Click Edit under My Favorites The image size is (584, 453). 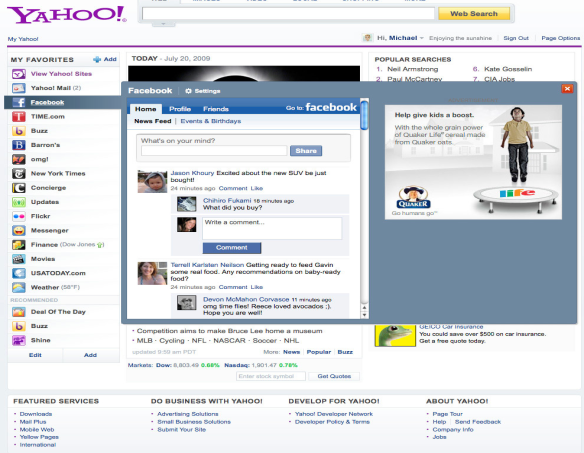[x=35, y=355]
